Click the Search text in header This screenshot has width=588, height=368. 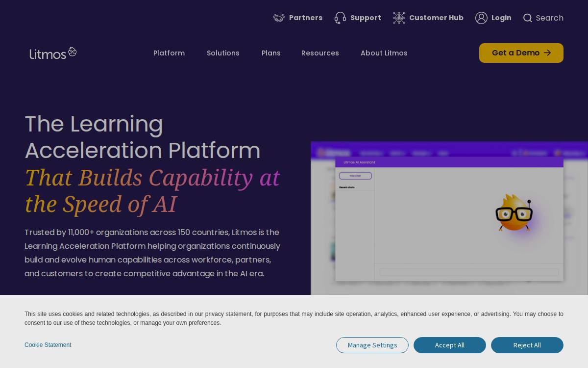[549, 18]
